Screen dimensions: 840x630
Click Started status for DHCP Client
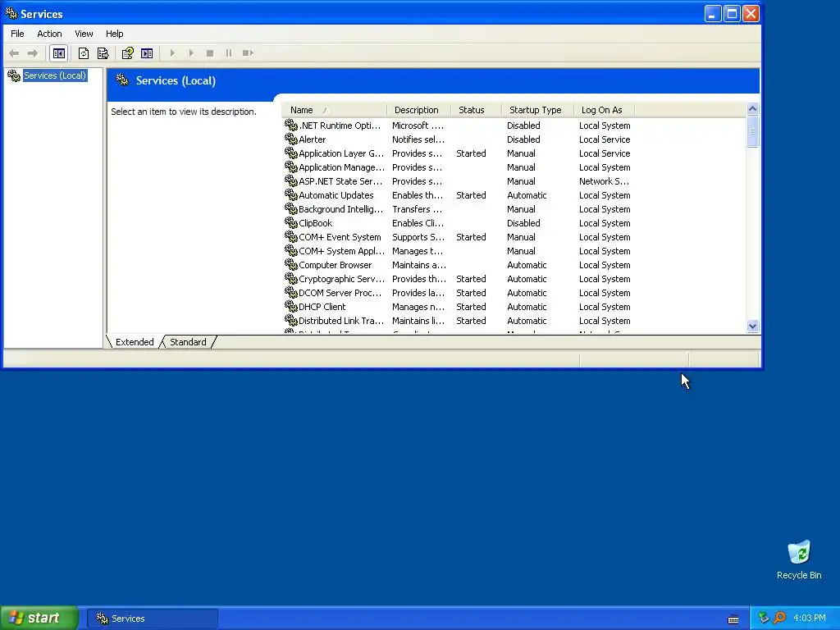pos(471,307)
